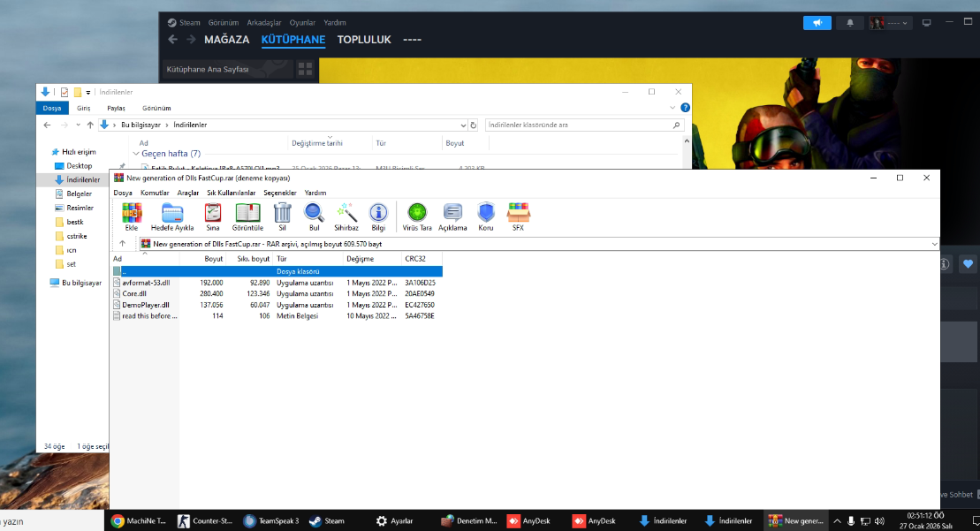Open the Komutlar menu
The image size is (980, 531).
pos(155,193)
